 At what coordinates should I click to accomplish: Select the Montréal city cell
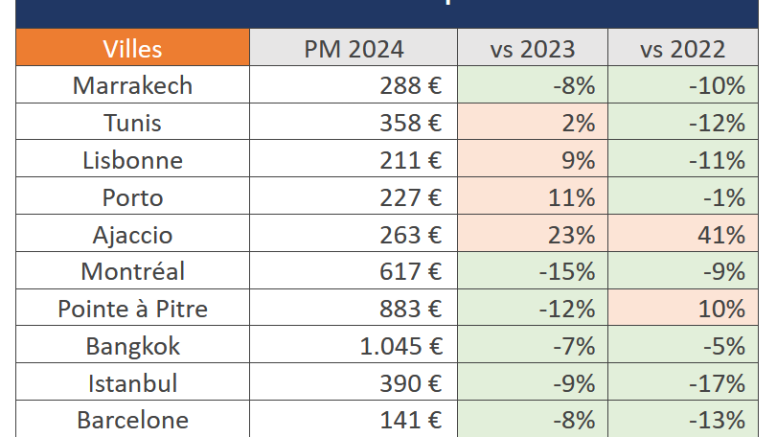132,272
